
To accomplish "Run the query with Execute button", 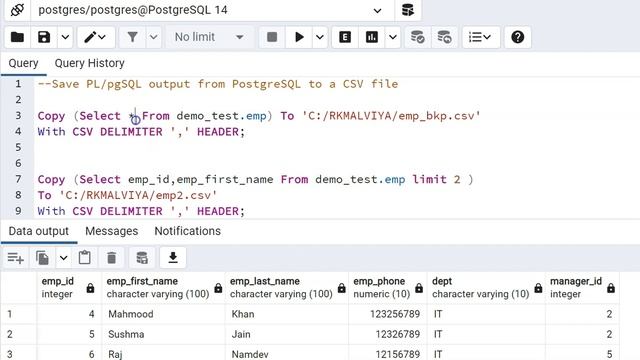I will (x=299, y=37).
